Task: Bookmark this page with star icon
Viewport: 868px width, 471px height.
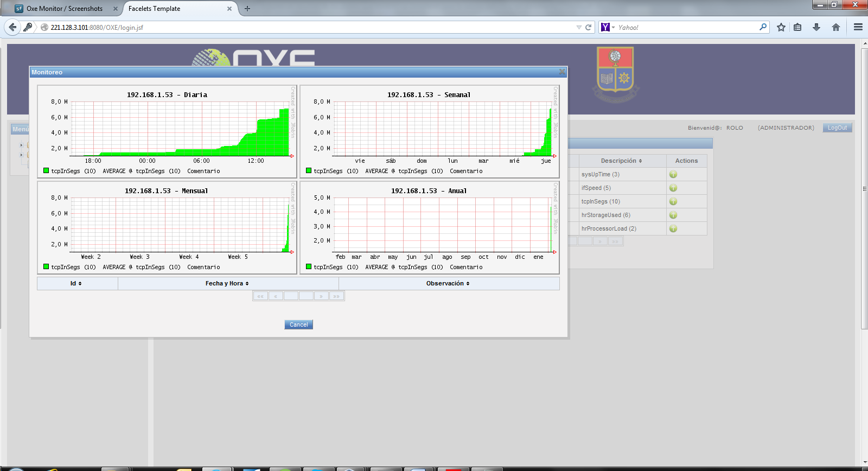Action: 781,27
